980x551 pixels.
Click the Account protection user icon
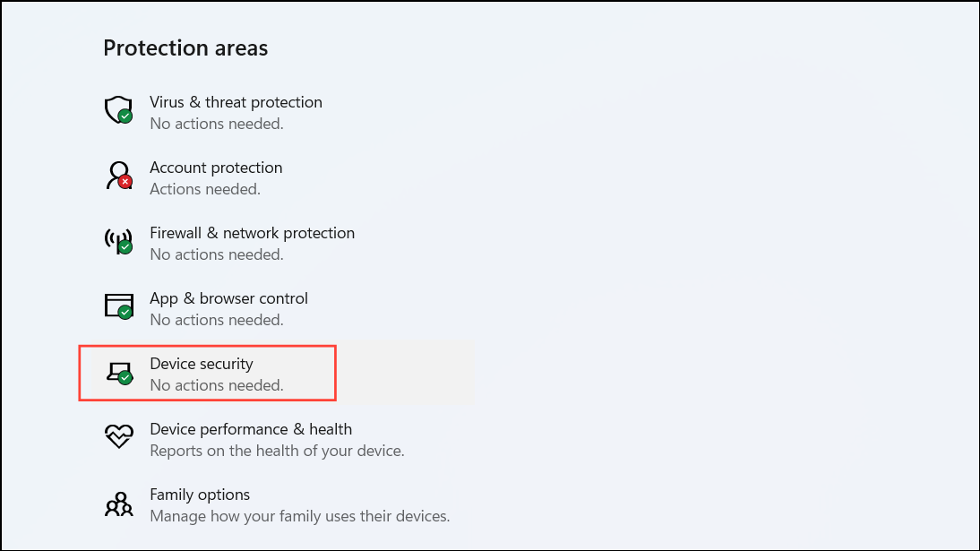(117, 175)
